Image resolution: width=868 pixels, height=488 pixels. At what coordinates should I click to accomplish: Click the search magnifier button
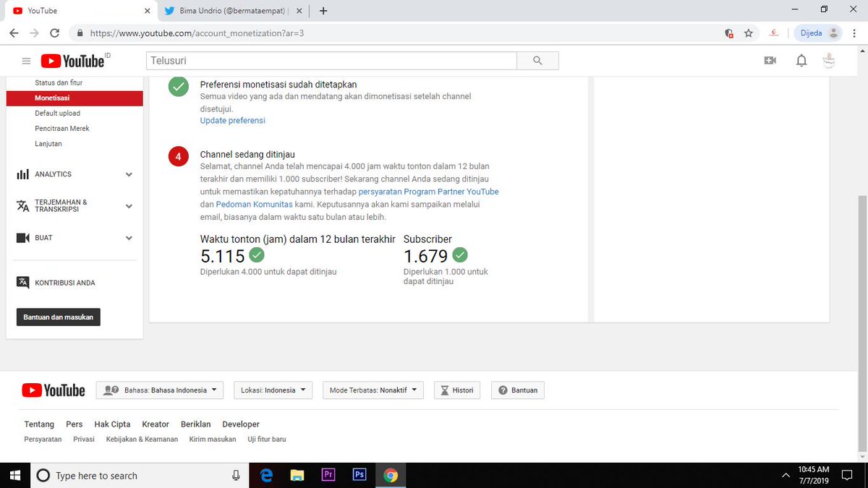click(x=537, y=61)
